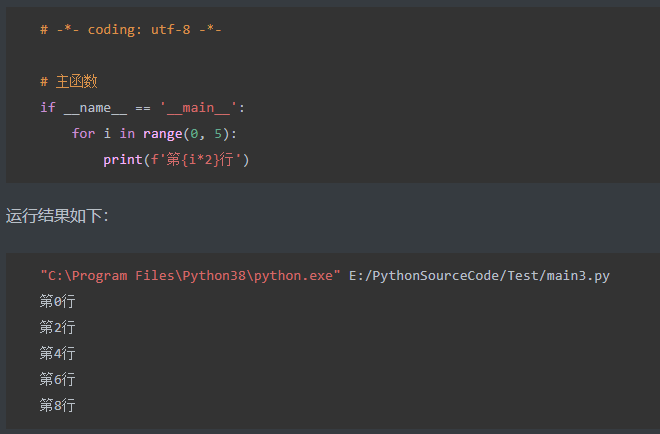Click the python.exe path in output
This screenshot has width=660, height=434.
pyautogui.click(x=190, y=276)
